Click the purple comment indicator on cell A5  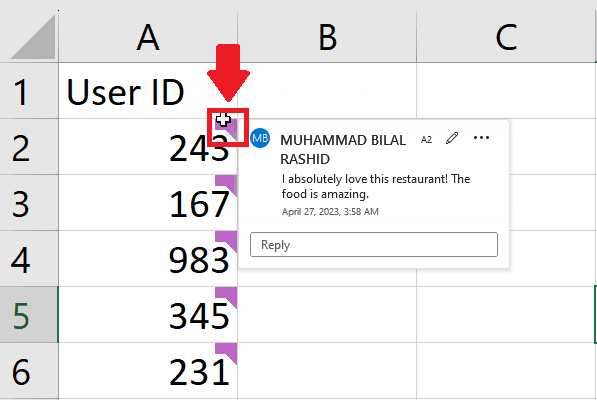click(x=227, y=297)
